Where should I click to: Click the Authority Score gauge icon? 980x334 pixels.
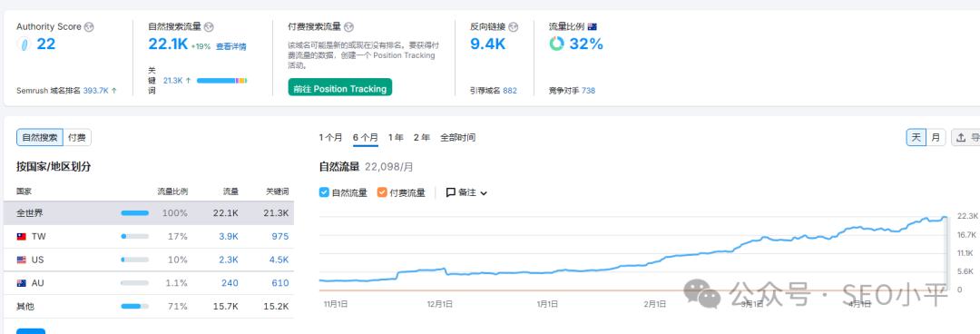point(24,44)
